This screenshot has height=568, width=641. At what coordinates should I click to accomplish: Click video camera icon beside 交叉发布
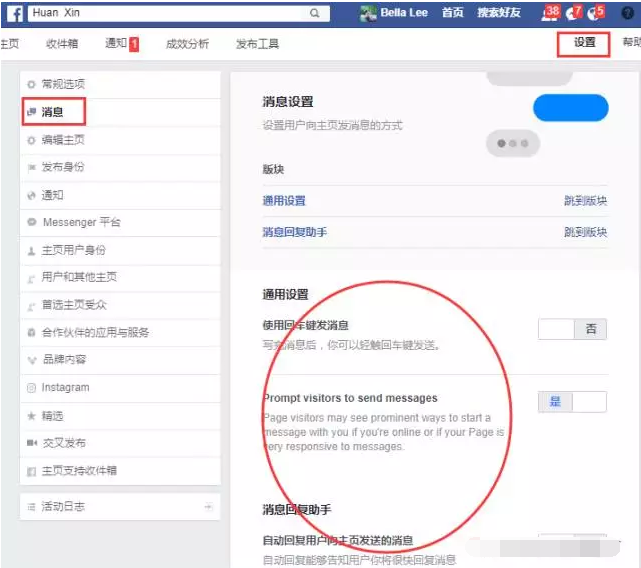(x=32, y=443)
